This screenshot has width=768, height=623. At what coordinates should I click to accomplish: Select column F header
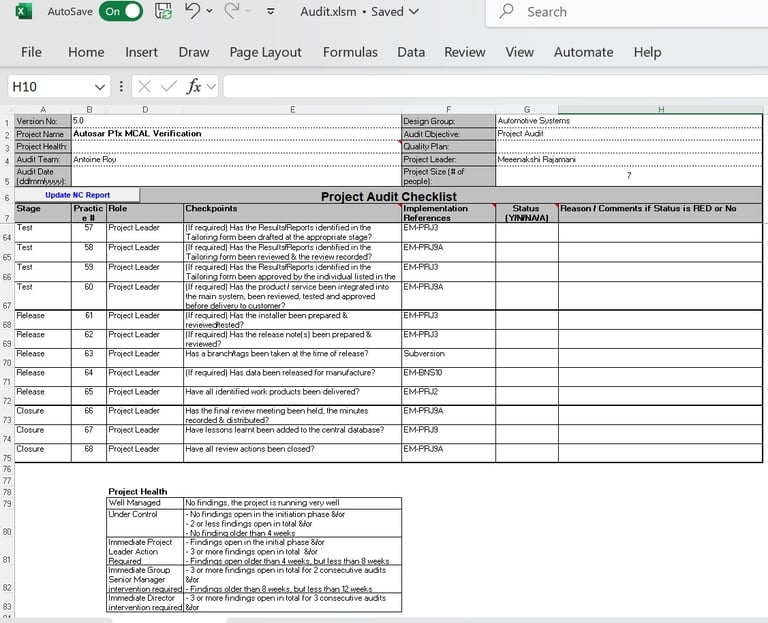coord(449,110)
